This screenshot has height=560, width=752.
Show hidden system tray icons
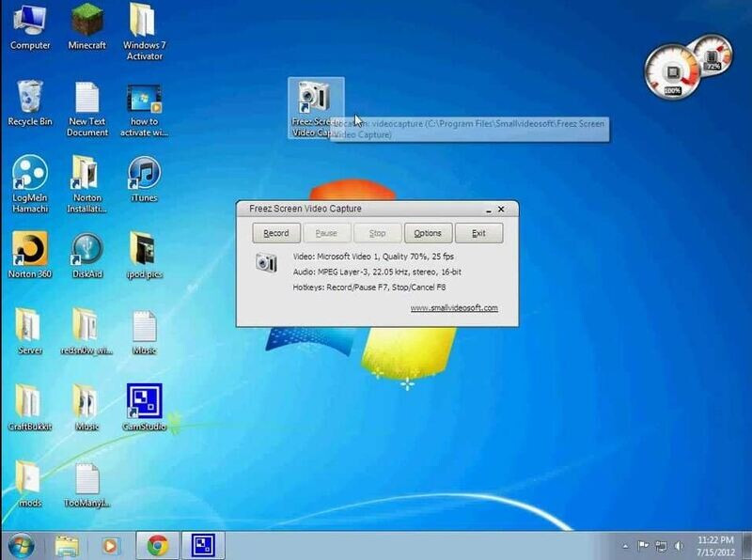pyautogui.click(x=625, y=545)
